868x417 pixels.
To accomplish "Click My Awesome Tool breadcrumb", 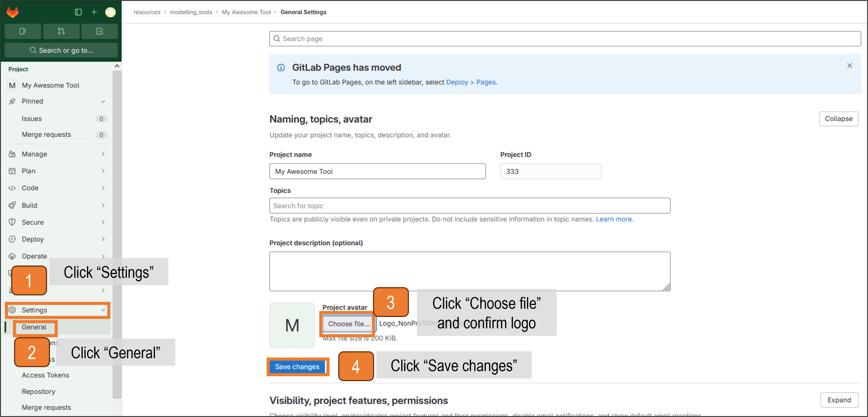I will coord(246,12).
